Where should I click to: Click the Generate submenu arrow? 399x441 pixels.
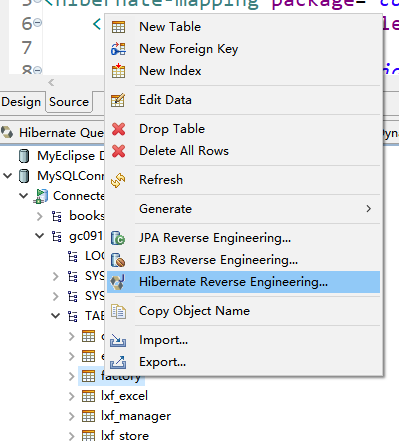pos(368,209)
